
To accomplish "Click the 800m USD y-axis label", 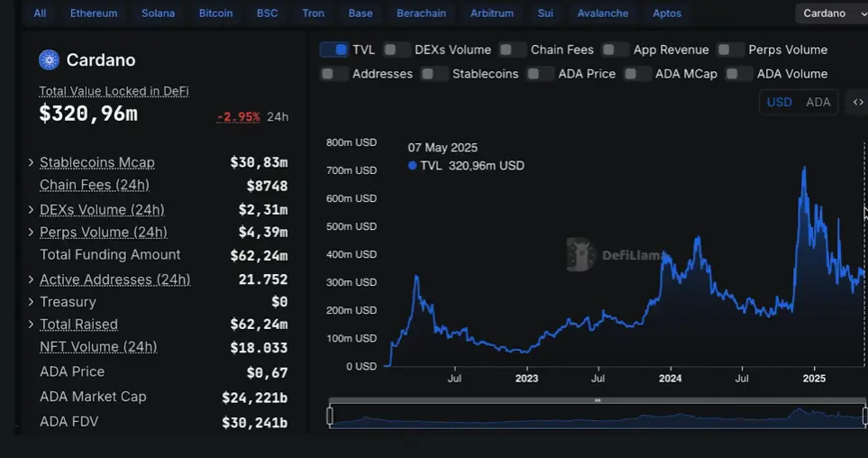I will 352,142.
